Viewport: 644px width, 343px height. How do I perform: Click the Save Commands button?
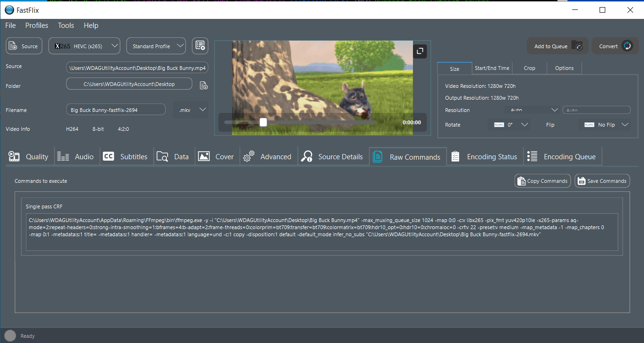602,181
